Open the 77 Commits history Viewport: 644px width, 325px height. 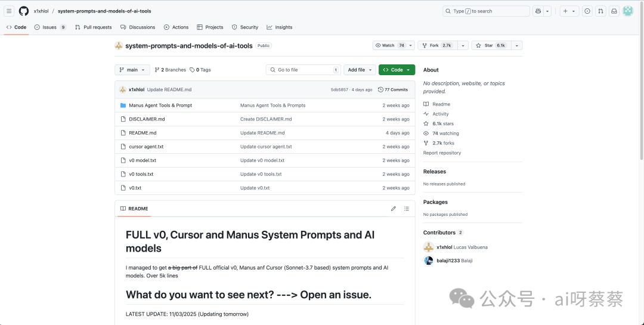393,89
